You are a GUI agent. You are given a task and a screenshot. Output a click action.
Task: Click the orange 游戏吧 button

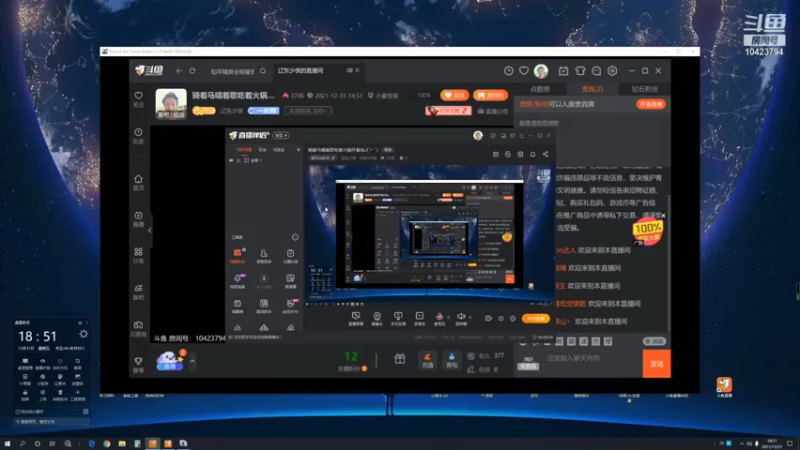click(490, 95)
